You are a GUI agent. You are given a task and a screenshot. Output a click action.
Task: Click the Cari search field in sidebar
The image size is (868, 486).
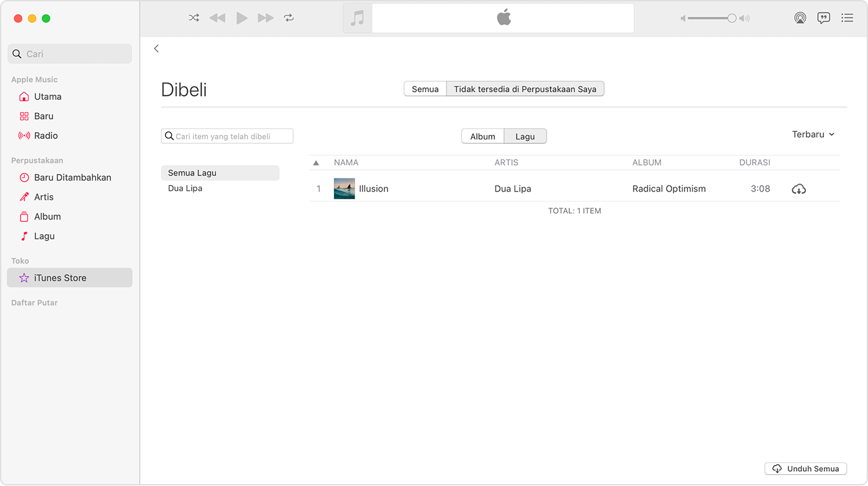pyautogui.click(x=69, y=54)
